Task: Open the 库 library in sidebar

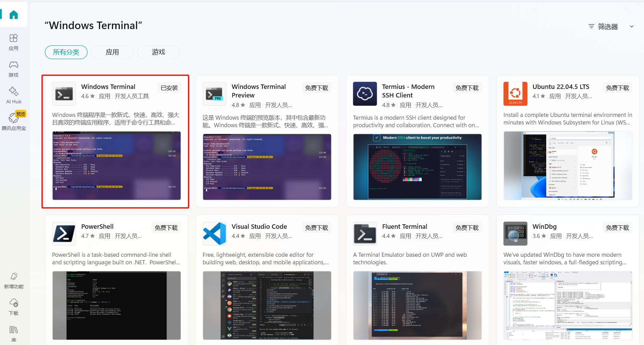Action: point(14,334)
